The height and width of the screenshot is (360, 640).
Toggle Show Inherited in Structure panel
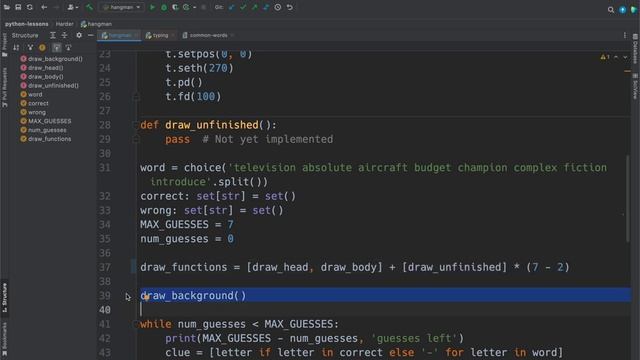pyautogui.click(x=30, y=48)
